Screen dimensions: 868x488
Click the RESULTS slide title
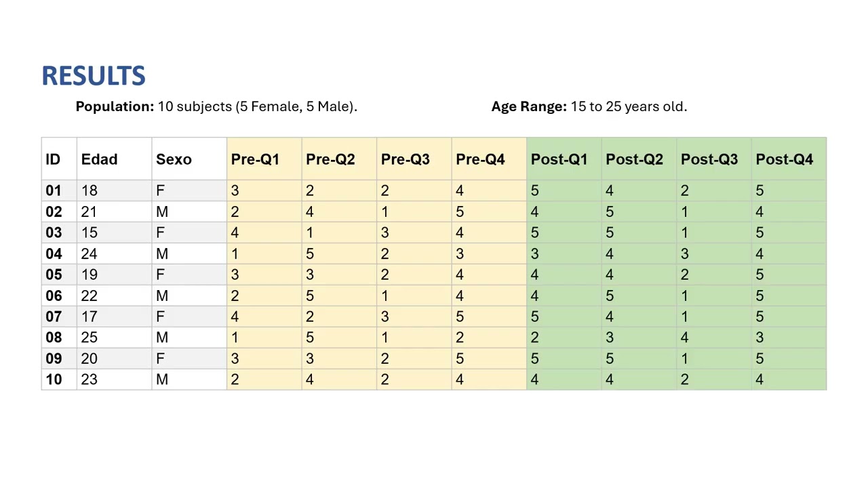tap(94, 76)
